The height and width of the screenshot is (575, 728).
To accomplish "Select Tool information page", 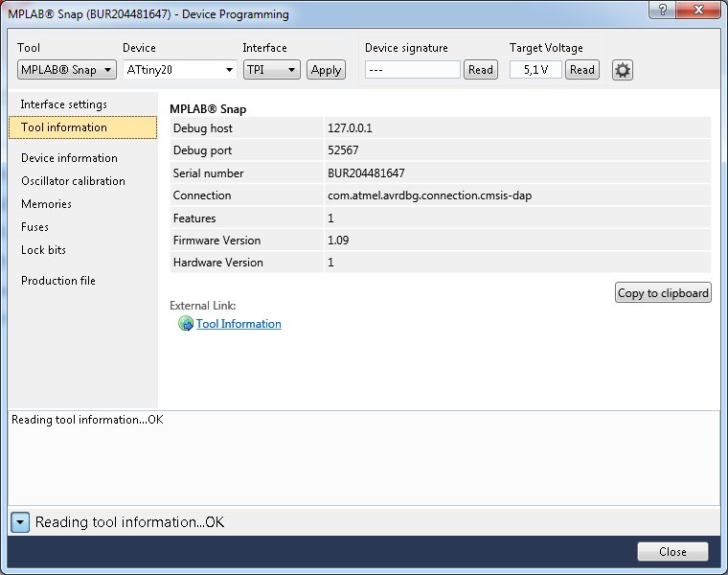I will (82, 127).
